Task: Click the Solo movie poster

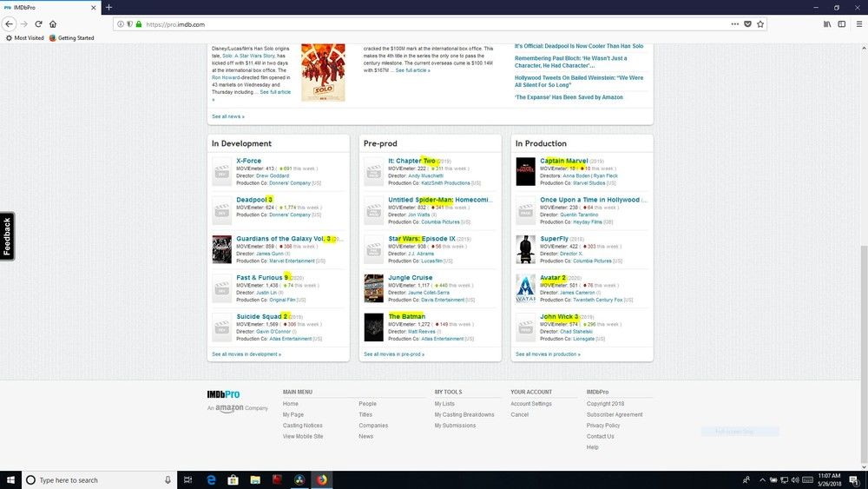Action: point(323,73)
